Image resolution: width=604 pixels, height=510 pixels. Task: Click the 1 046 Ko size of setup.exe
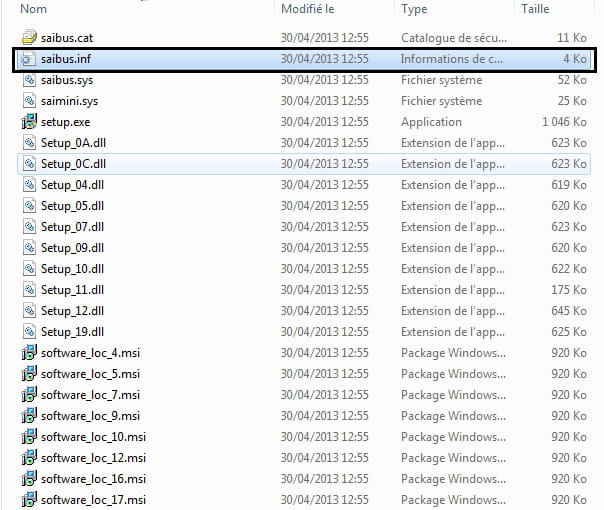coord(564,122)
